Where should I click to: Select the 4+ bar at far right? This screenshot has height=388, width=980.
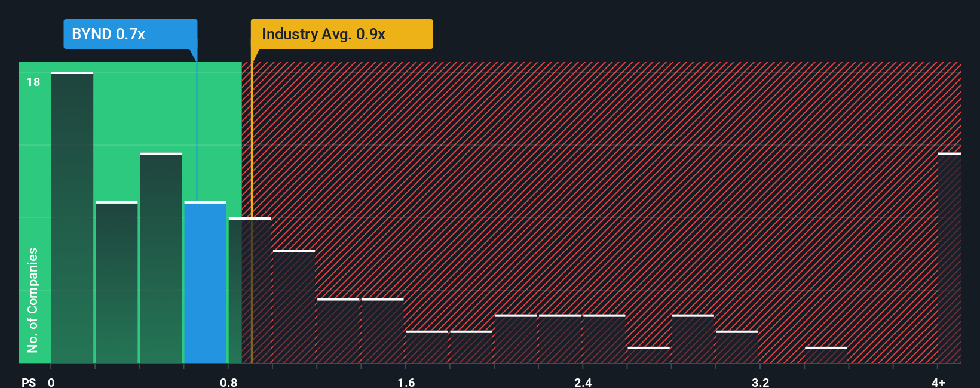(x=950, y=258)
